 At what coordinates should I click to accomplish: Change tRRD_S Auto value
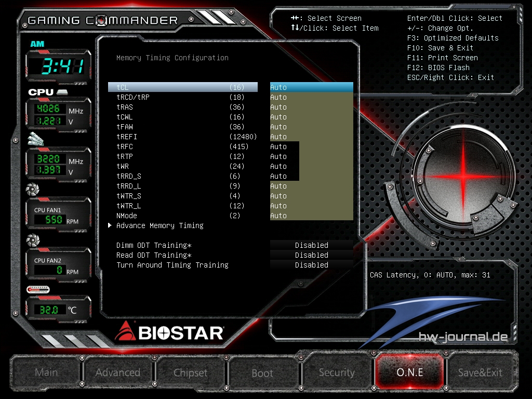pyautogui.click(x=312, y=176)
